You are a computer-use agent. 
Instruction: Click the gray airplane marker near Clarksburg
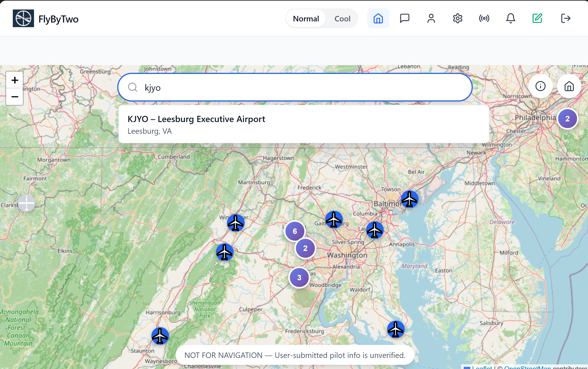pyautogui.click(x=27, y=203)
